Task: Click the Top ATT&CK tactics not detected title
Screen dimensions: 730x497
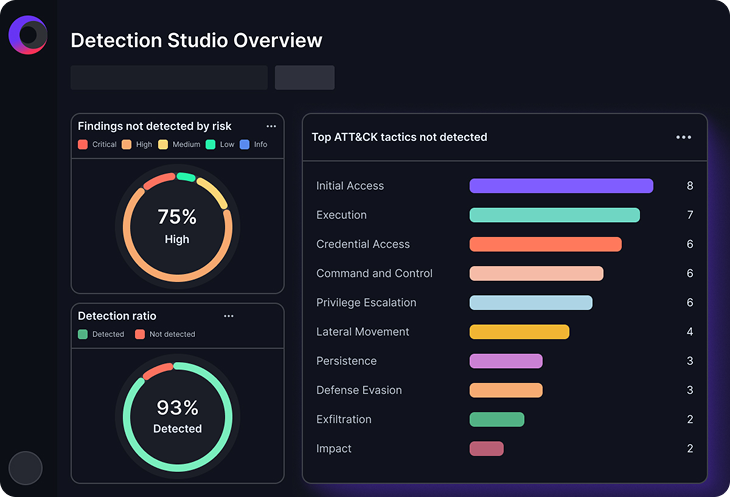Action: pos(399,137)
